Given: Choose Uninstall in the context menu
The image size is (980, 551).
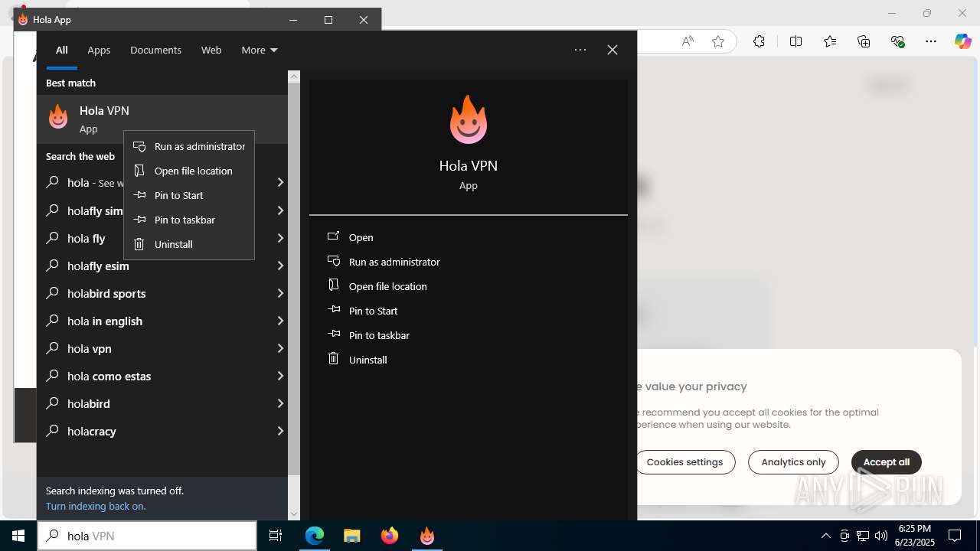Looking at the screenshot, I should click(x=189, y=244).
